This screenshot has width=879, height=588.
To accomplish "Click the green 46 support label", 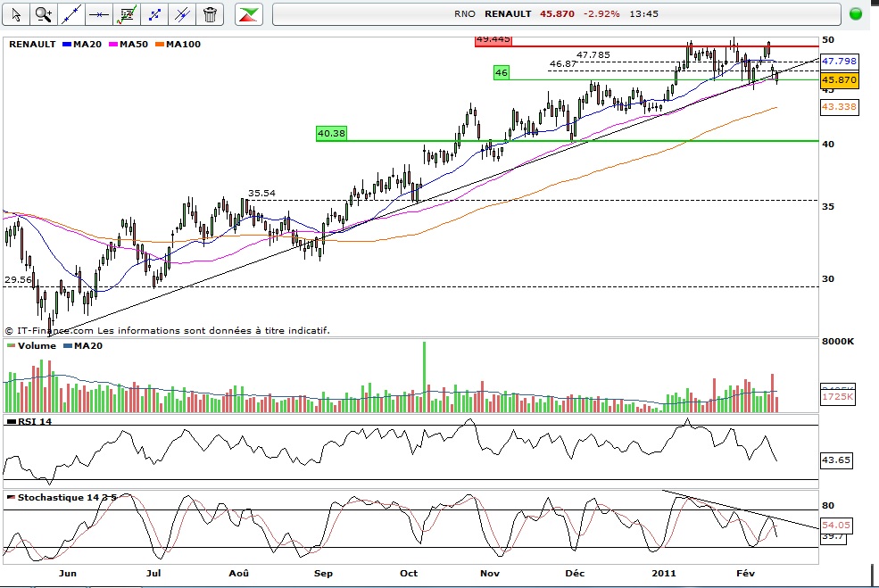I will coord(502,72).
